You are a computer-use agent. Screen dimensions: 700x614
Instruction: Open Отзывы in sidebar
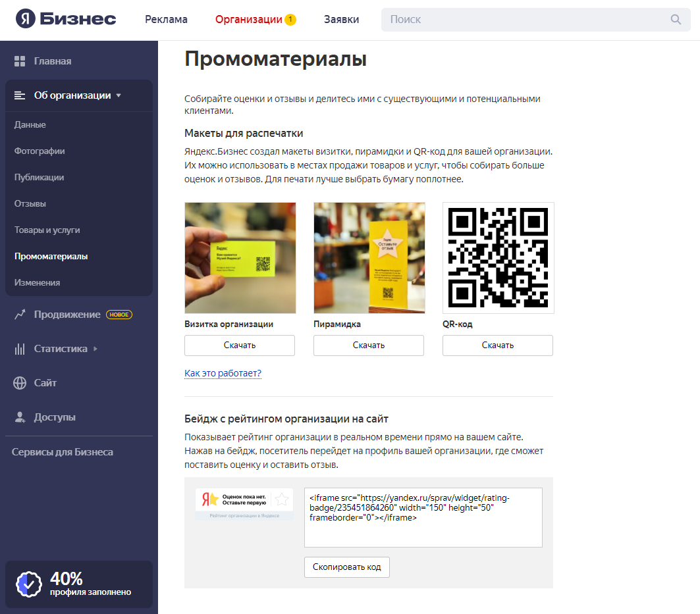[x=30, y=204]
